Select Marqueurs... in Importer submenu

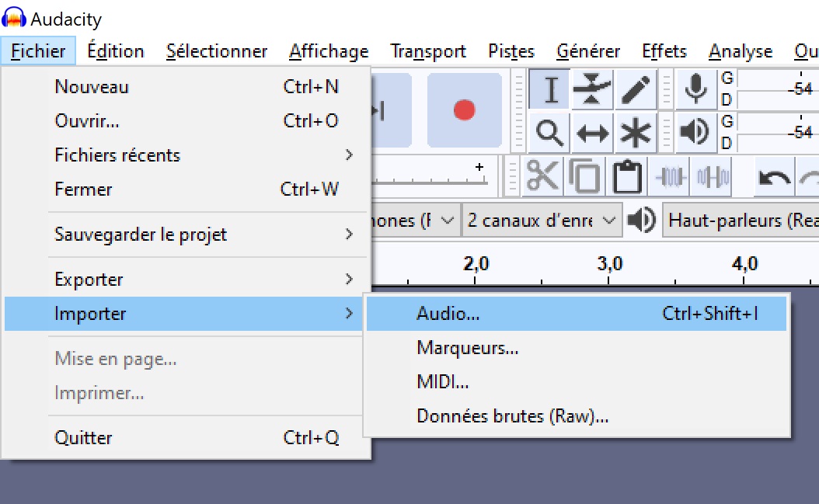click(x=577, y=348)
